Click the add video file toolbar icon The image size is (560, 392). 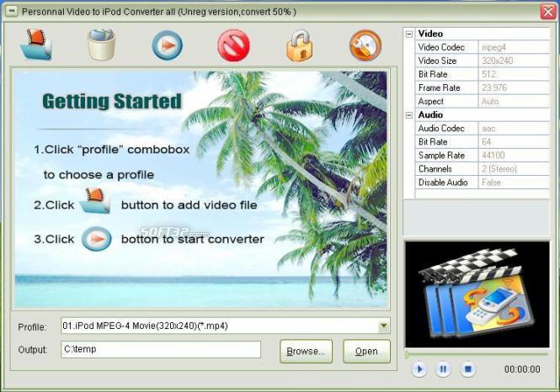(x=36, y=45)
